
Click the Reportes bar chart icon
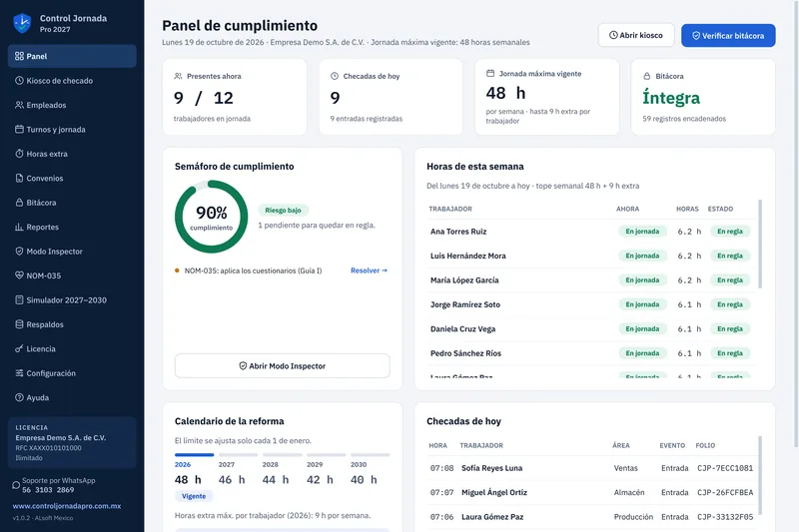click(x=19, y=227)
